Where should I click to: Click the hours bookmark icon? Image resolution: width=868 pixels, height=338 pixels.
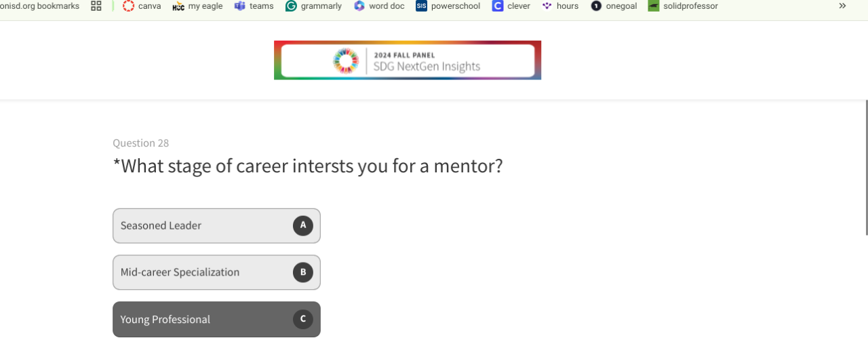click(x=547, y=6)
